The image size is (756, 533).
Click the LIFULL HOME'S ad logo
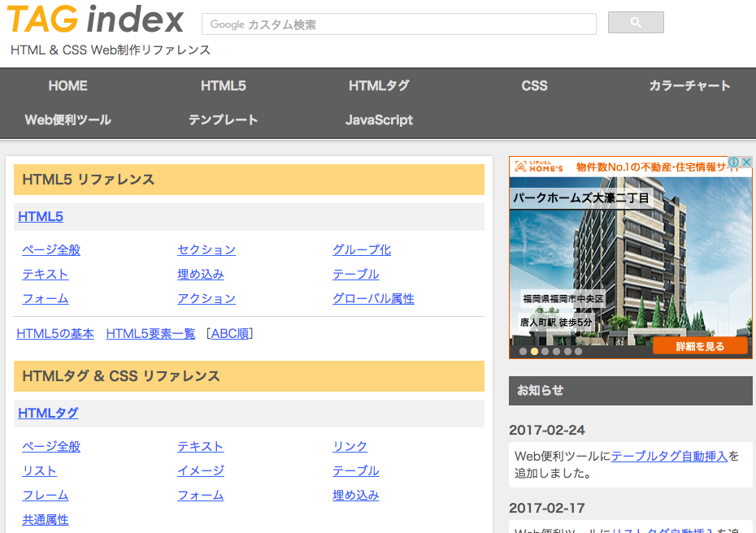[539, 167]
